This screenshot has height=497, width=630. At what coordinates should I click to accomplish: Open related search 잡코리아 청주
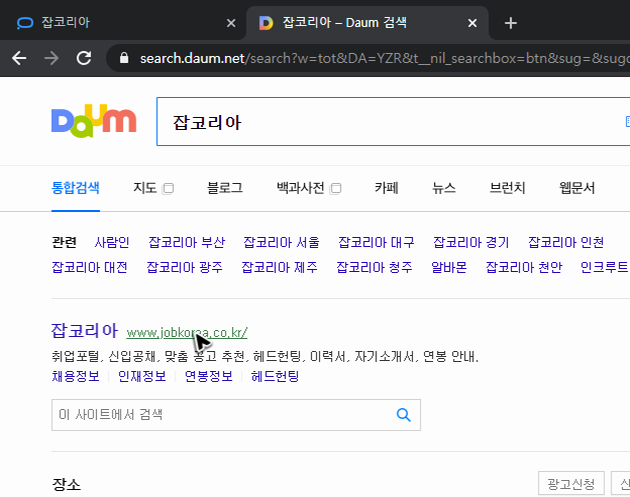[x=374, y=267]
